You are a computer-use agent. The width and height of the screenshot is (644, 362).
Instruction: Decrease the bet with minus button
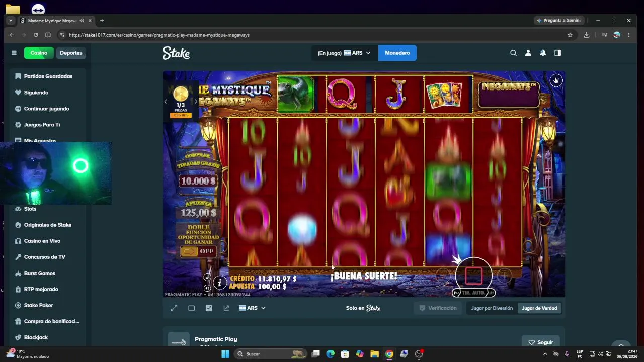tap(443, 275)
